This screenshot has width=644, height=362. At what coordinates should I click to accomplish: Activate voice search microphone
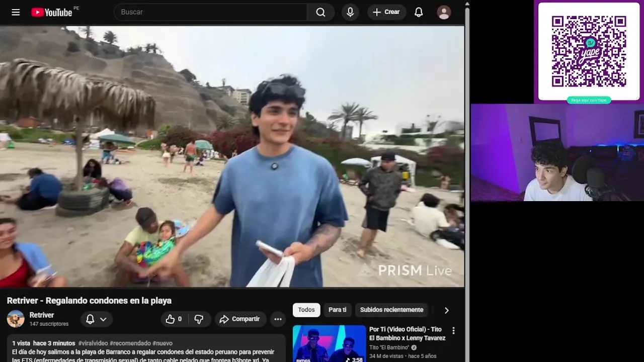click(350, 12)
